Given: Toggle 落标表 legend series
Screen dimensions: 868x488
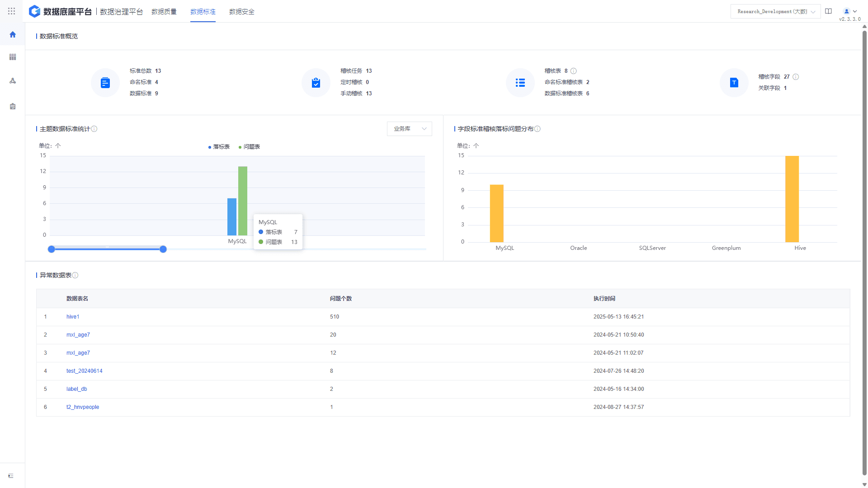Looking at the screenshot, I should pyautogui.click(x=219, y=147).
